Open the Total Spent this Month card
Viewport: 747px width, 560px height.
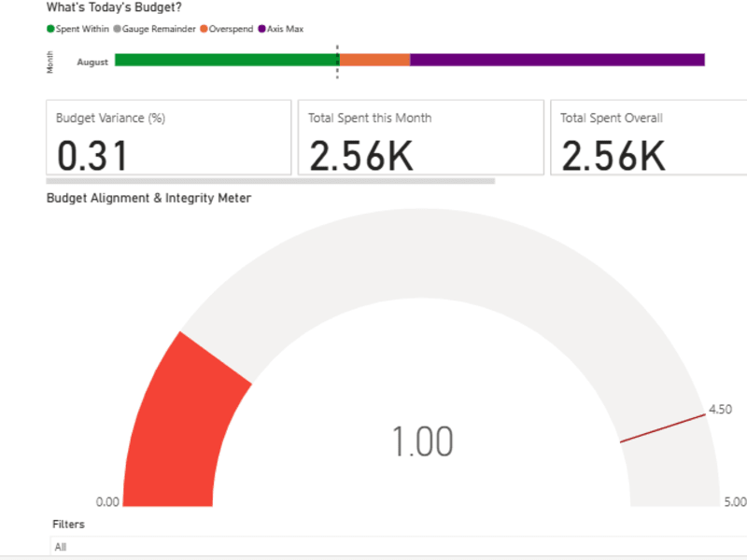click(421, 137)
